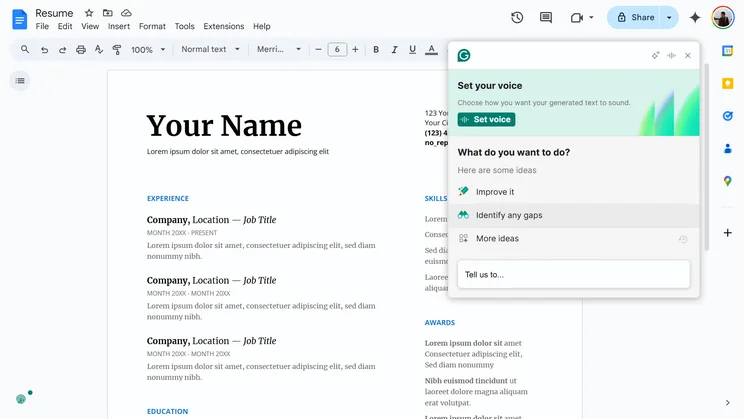Select Identify any gaps suggestion
744x419 pixels.
(574, 215)
